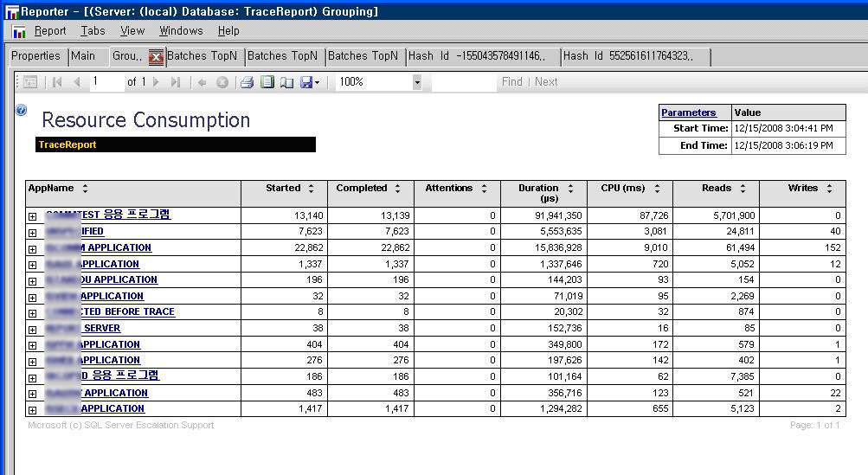
Task: Click the Find button in toolbar
Action: click(x=512, y=82)
